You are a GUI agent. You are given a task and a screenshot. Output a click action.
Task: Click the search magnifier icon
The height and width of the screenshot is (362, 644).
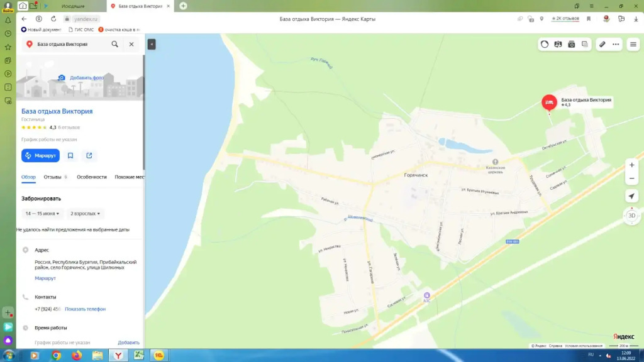coord(114,45)
